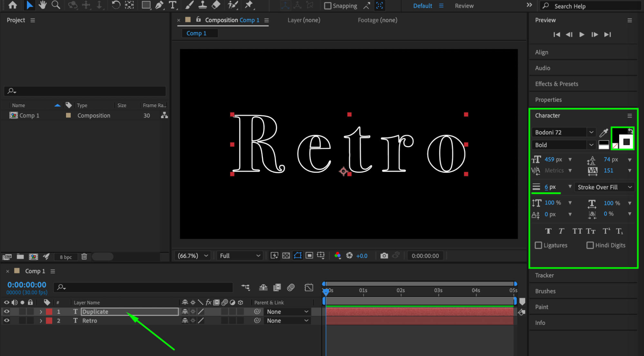The height and width of the screenshot is (356, 644).
Task: Create a new composition from Project footer
Action: 34,257
